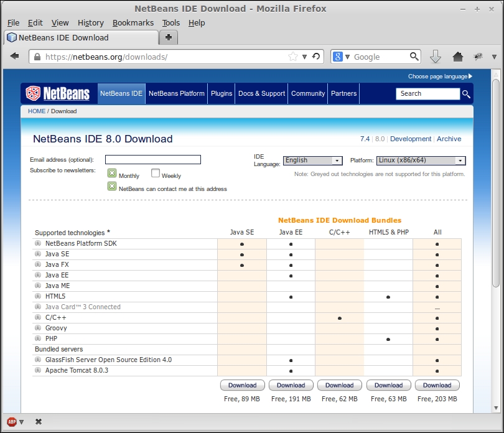Open the Bookmarks menu

point(133,22)
